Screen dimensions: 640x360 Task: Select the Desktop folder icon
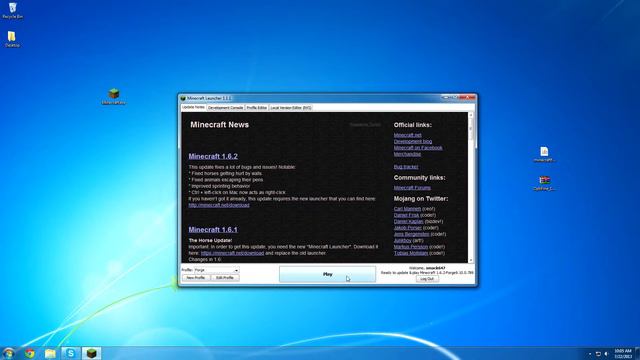12,39
